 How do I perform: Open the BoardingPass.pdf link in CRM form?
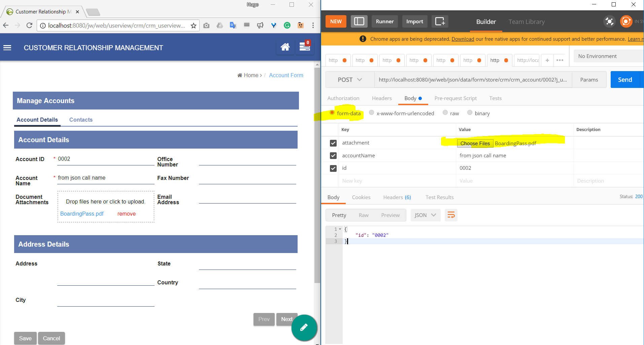pyautogui.click(x=82, y=214)
